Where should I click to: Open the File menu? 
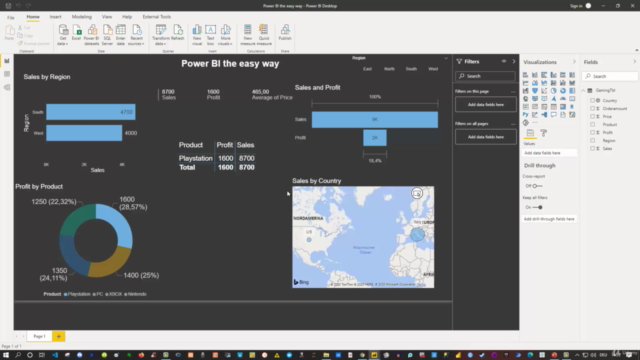coord(11,18)
